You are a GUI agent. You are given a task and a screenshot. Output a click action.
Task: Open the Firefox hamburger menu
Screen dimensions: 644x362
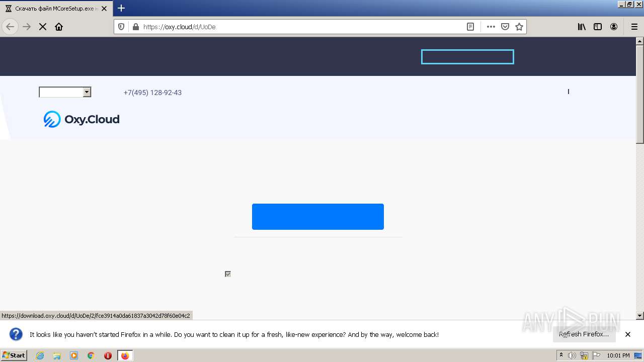tap(634, 27)
